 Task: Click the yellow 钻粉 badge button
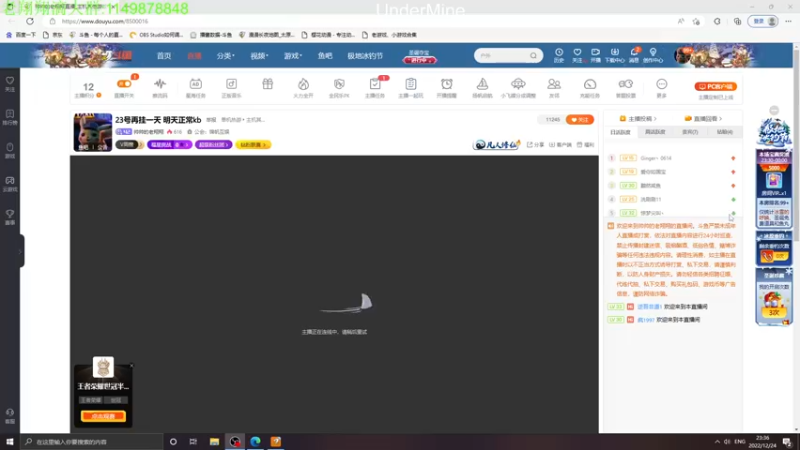coord(253,145)
